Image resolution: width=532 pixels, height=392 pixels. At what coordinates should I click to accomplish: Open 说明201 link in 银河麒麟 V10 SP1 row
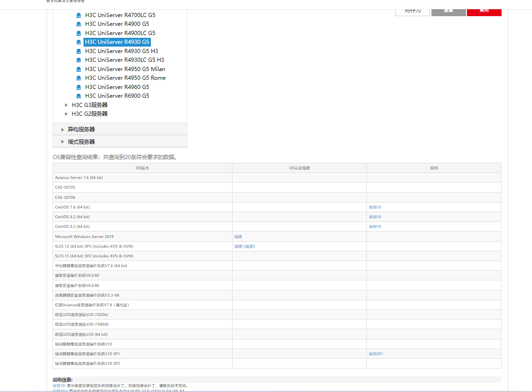[x=376, y=354]
